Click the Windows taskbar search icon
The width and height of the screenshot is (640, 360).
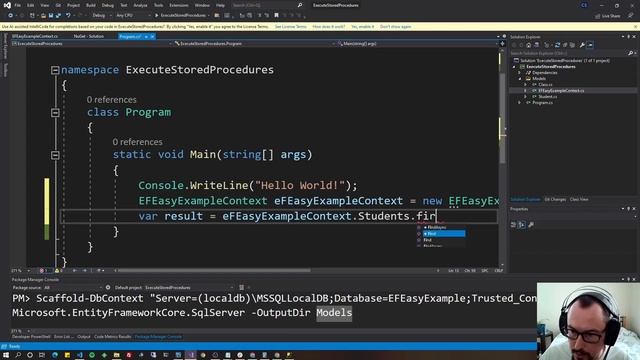(x=18, y=355)
